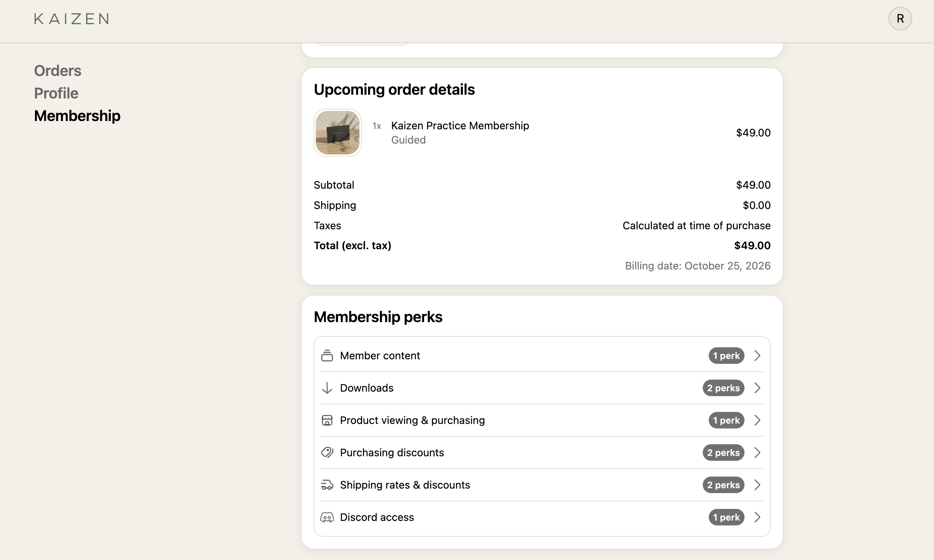Click Kaizen Practice Membership product name
Viewport: 934px width, 560px height.
pyautogui.click(x=460, y=126)
